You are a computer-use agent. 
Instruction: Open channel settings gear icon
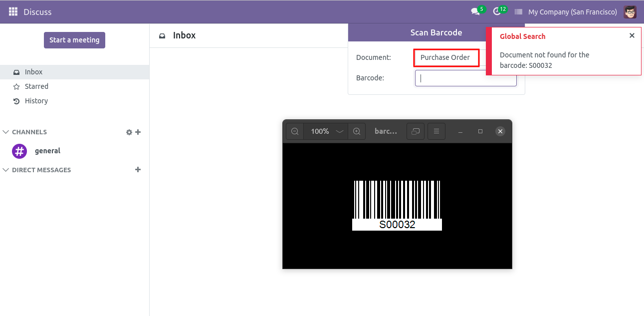tap(129, 132)
